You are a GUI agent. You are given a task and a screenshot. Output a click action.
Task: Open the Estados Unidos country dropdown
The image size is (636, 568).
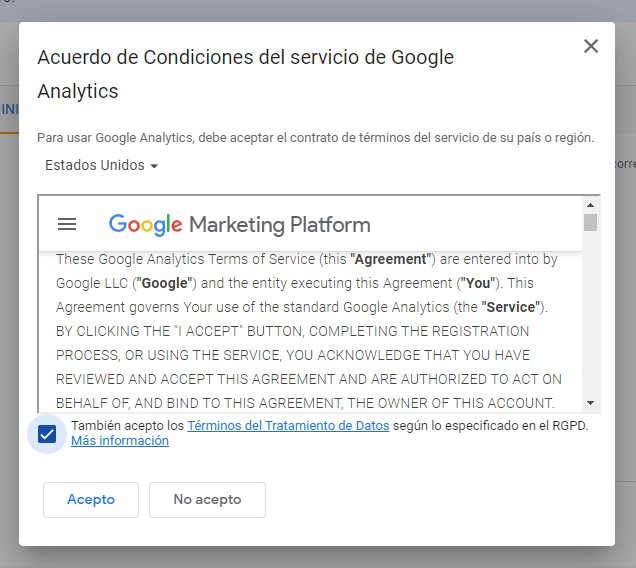pos(101,166)
